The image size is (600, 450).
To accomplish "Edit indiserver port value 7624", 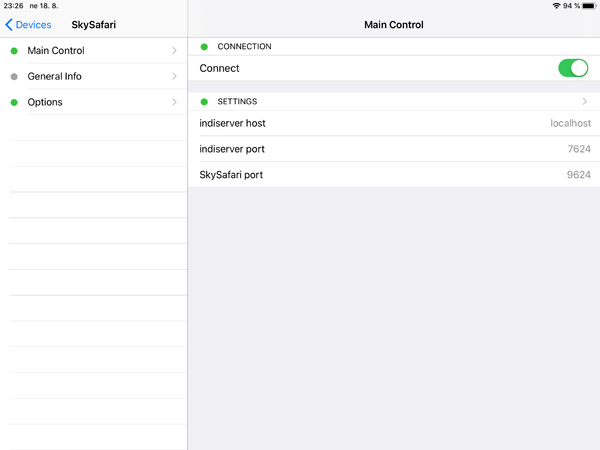I will point(579,149).
